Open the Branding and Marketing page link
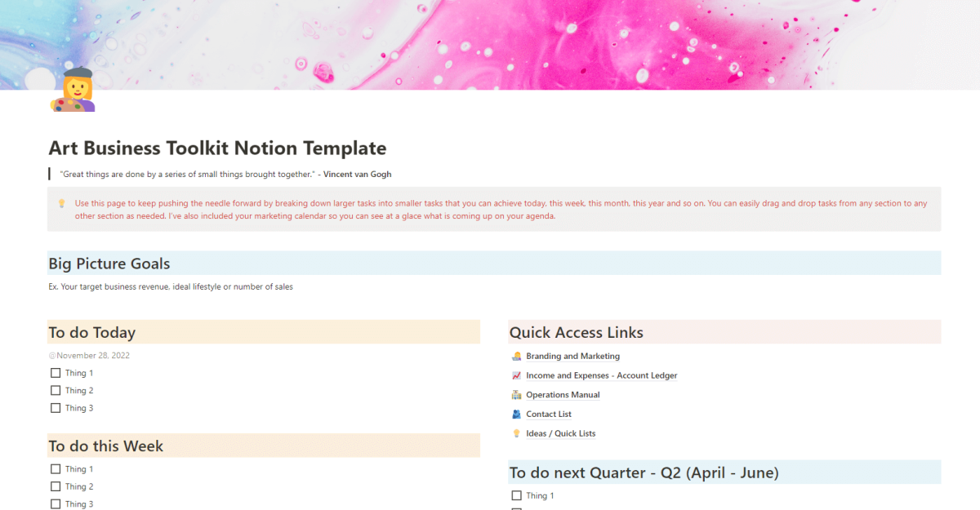This screenshot has width=980, height=510. point(572,357)
